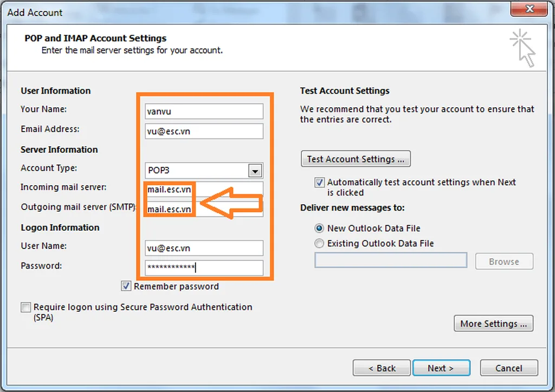Click the Server Information section label
The width and height of the screenshot is (555, 392).
coord(59,149)
